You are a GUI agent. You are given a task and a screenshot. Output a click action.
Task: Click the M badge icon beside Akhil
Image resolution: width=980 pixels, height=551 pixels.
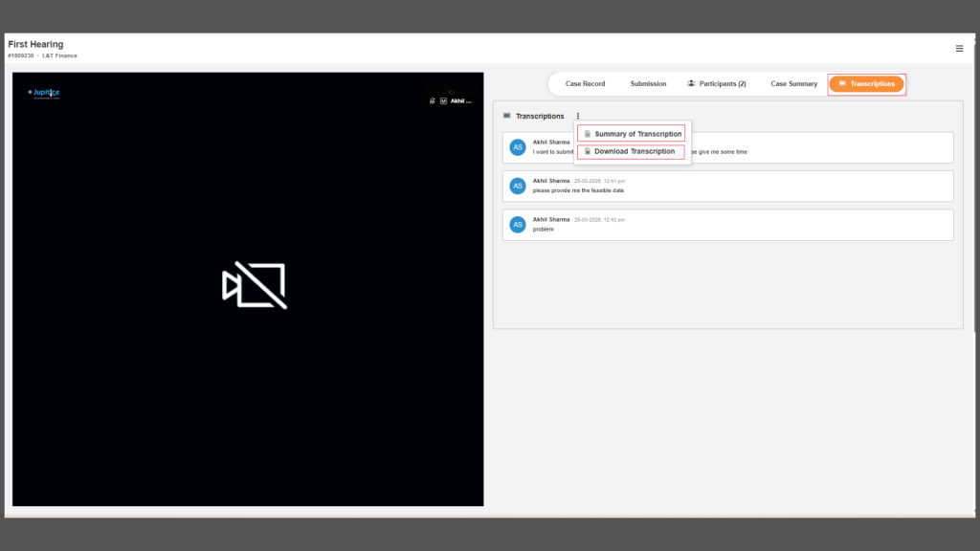[x=443, y=100]
